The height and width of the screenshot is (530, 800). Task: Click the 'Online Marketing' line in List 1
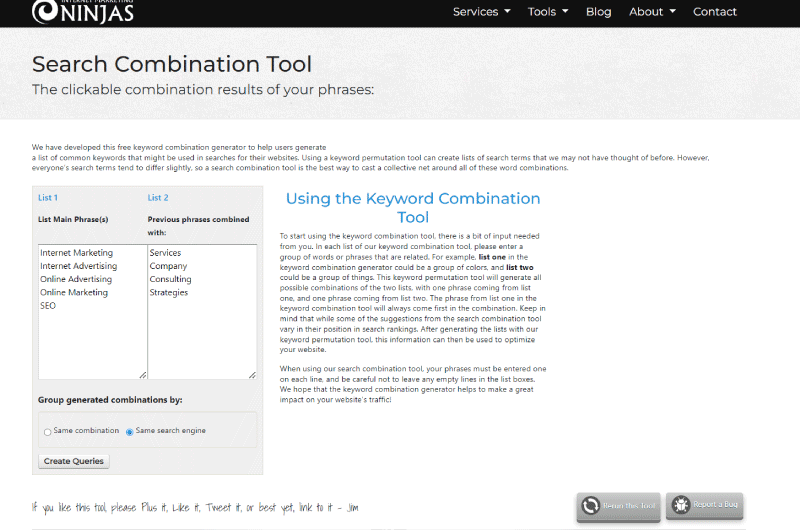point(74,293)
